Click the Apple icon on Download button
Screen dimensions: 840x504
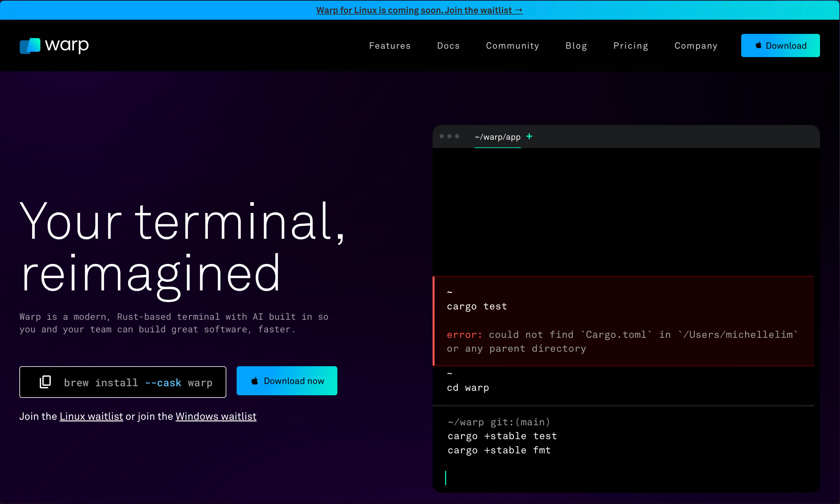pyautogui.click(x=758, y=45)
